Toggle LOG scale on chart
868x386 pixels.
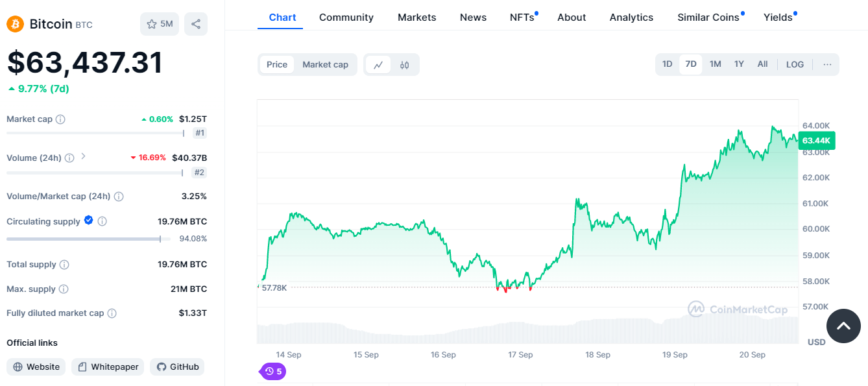click(x=795, y=64)
